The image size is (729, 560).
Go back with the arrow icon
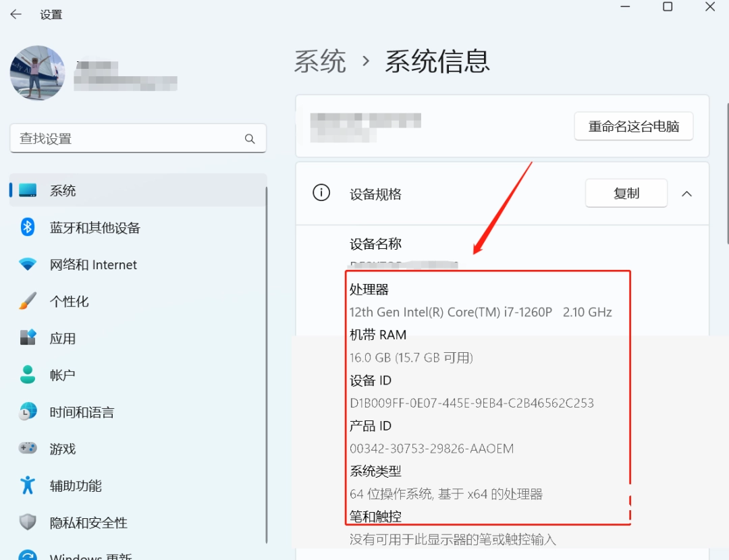[16, 14]
